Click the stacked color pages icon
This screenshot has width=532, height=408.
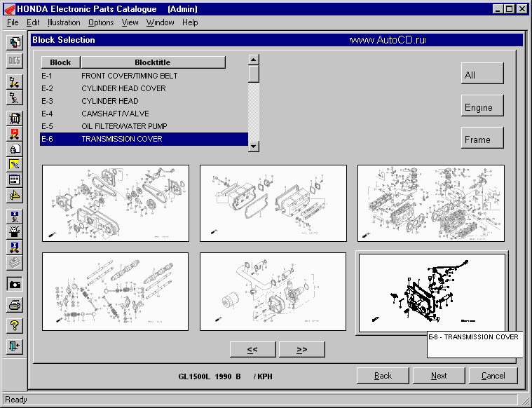click(x=15, y=43)
